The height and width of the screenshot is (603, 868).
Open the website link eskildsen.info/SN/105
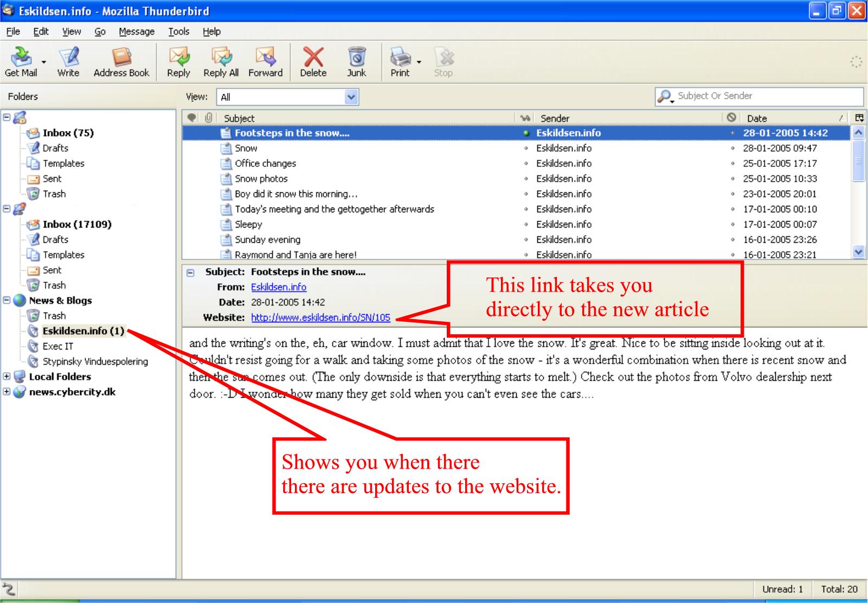click(x=320, y=317)
